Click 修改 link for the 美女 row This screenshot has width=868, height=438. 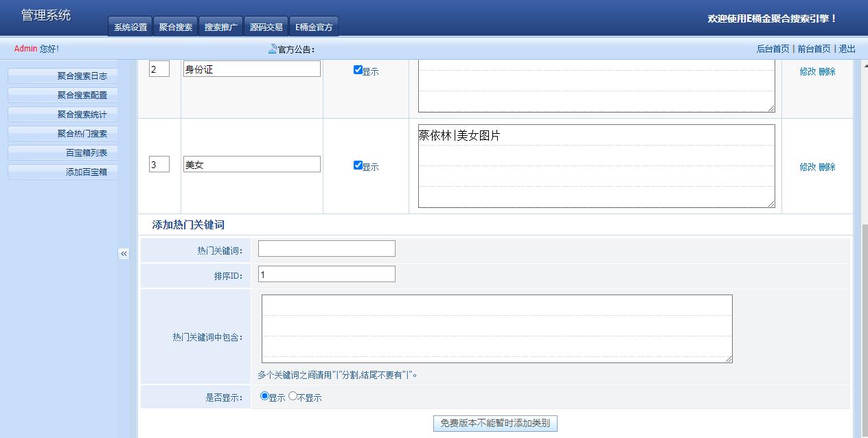(x=808, y=167)
